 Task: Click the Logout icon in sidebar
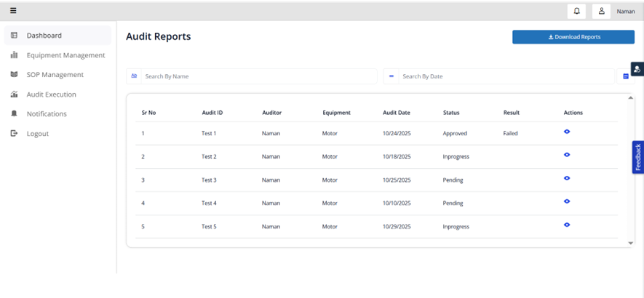click(14, 134)
